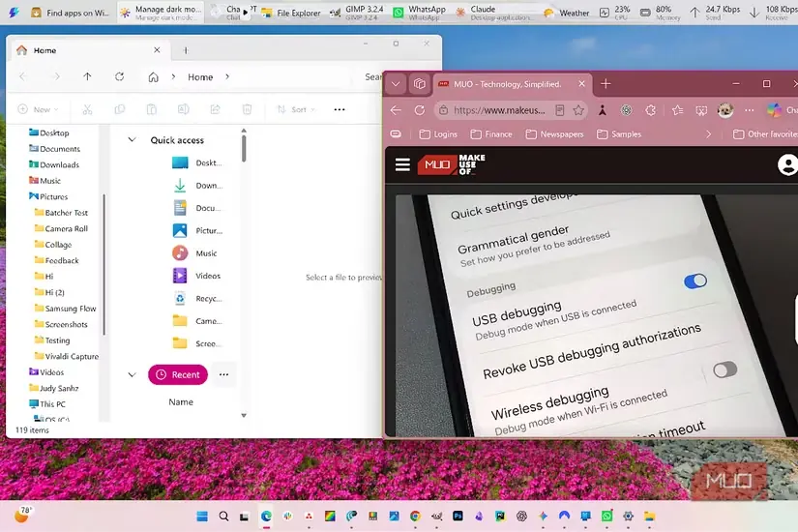Click the home icon in Explorer address bar
The width and height of the screenshot is (798, 532).
(x=153, y=76)
